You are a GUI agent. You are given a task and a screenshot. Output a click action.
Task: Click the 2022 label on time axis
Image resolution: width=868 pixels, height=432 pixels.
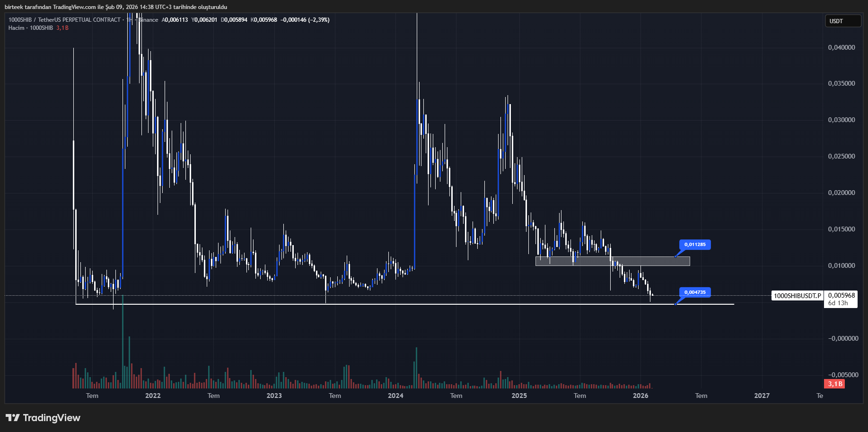[x=153, y=396]
